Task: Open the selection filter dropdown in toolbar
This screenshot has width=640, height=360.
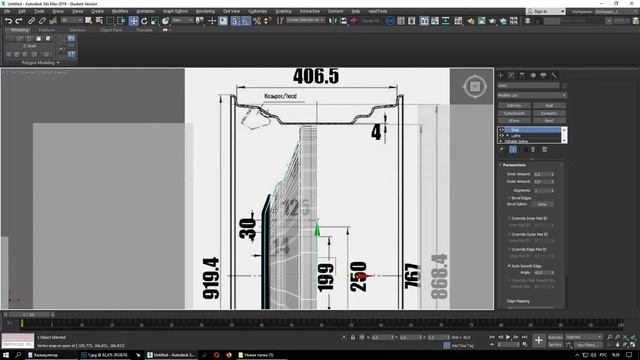Action: pyautogui.click(x=72, y=20)
